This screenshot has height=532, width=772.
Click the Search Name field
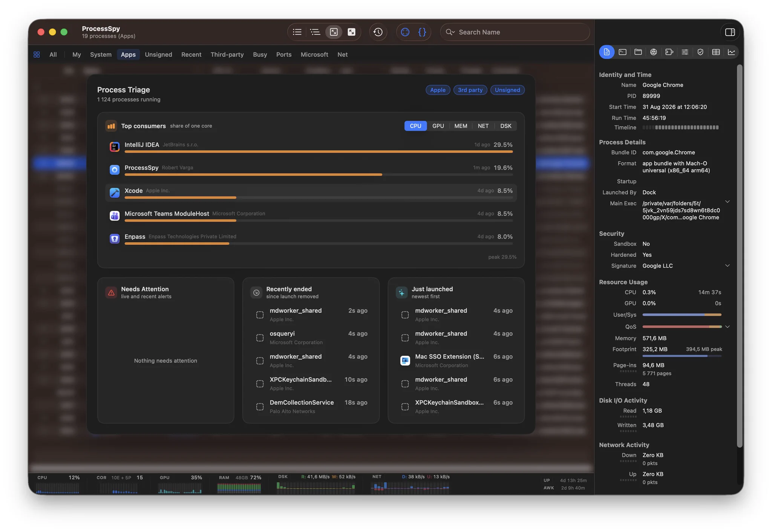(515, 32)
